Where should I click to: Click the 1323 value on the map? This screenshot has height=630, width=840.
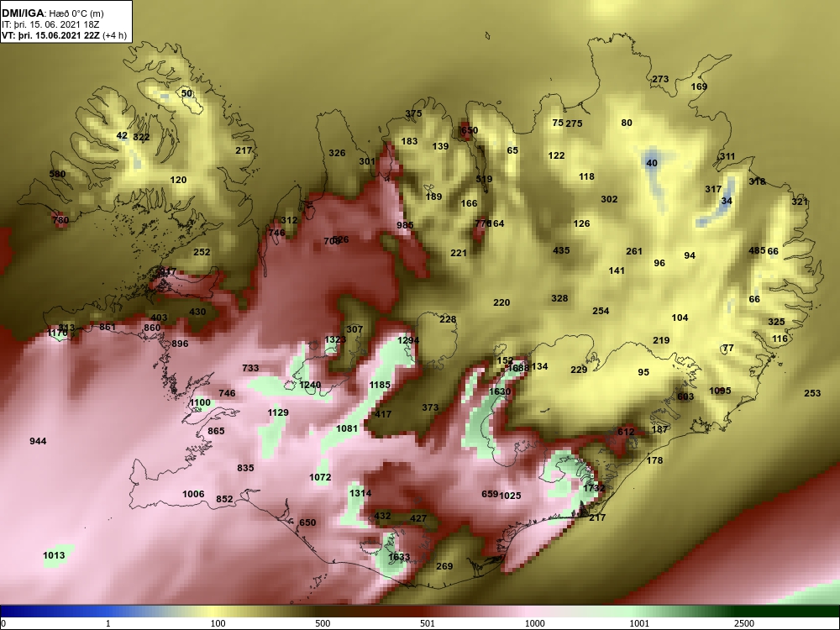click(335, 339)
